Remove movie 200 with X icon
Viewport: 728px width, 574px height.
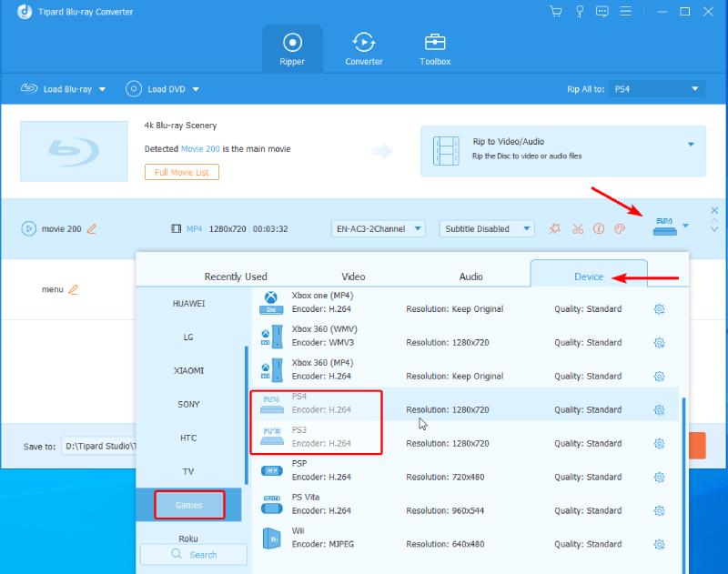(714, 210)
